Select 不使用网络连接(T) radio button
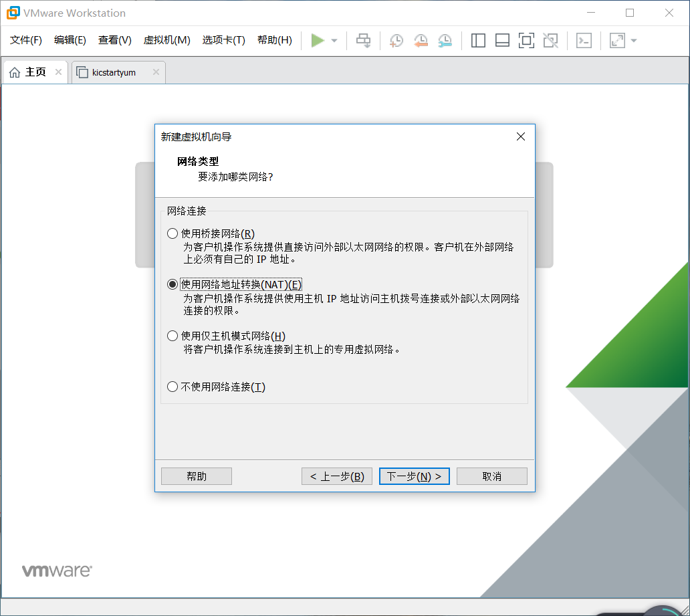 (x=172, y=387)
